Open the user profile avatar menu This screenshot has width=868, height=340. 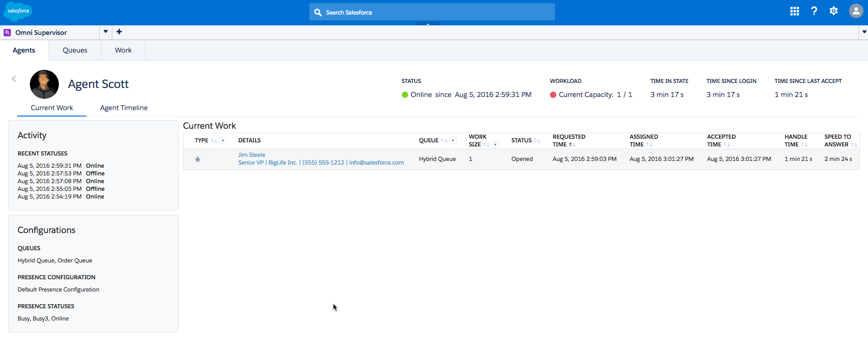click(x=856, y=11)
